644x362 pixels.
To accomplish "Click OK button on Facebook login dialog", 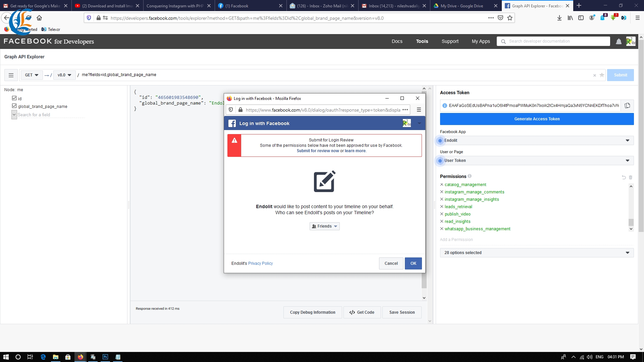I will [x=413, y=263].
